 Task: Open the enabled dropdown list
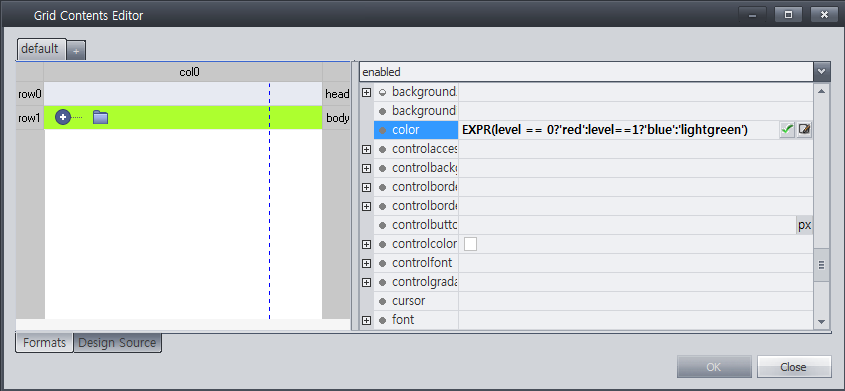pyautogui.click(x=821, y=71)
